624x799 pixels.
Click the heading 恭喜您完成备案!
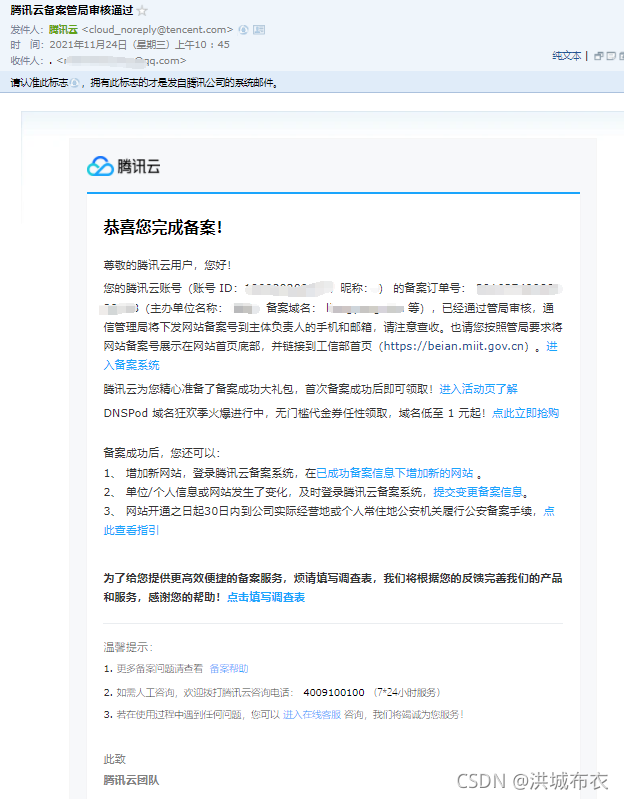pos(163,227)
